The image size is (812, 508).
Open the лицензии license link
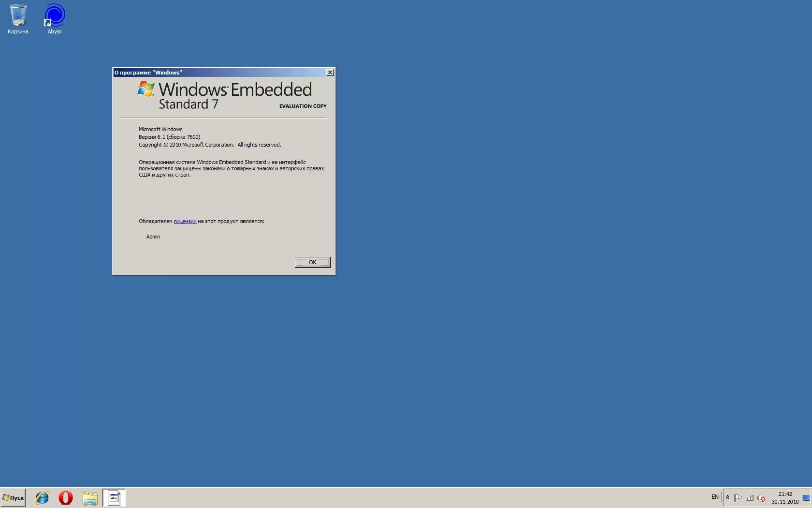pyautogui.click(x=185, y=221)
